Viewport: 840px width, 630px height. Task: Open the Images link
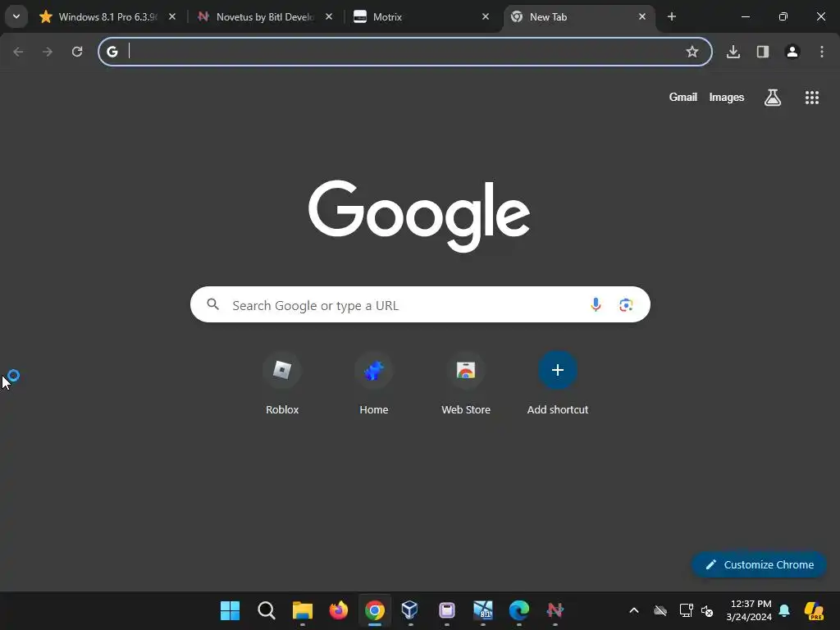coord(727,97)
